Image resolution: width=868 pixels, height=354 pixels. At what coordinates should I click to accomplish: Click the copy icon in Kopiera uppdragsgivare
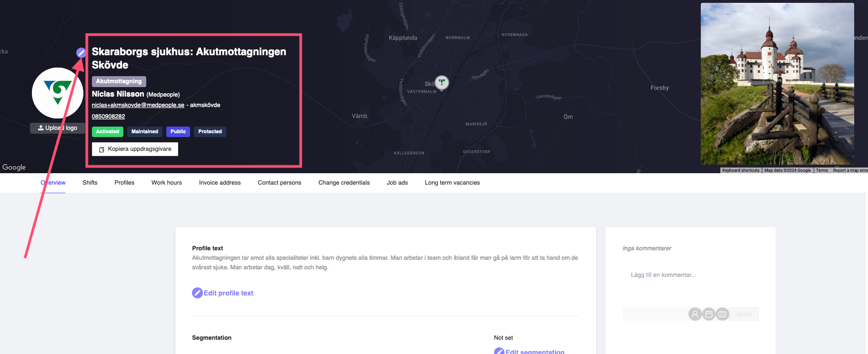[x=101, y=150]
